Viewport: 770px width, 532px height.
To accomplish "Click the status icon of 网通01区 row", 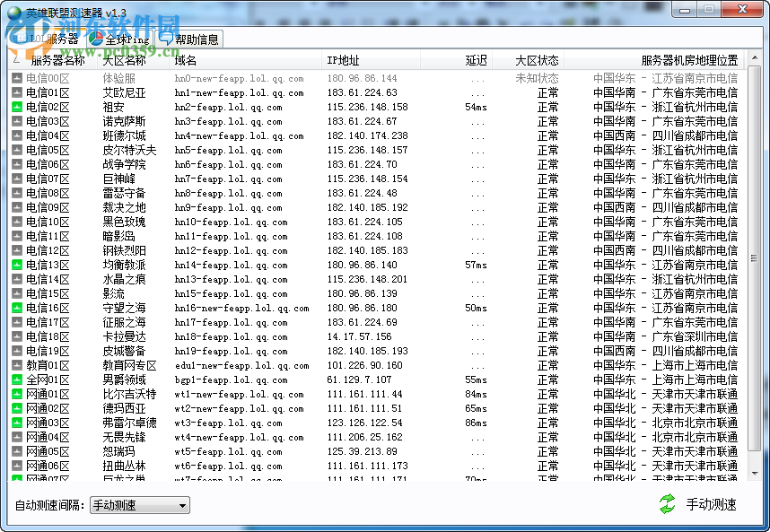I will coord(17,394).
